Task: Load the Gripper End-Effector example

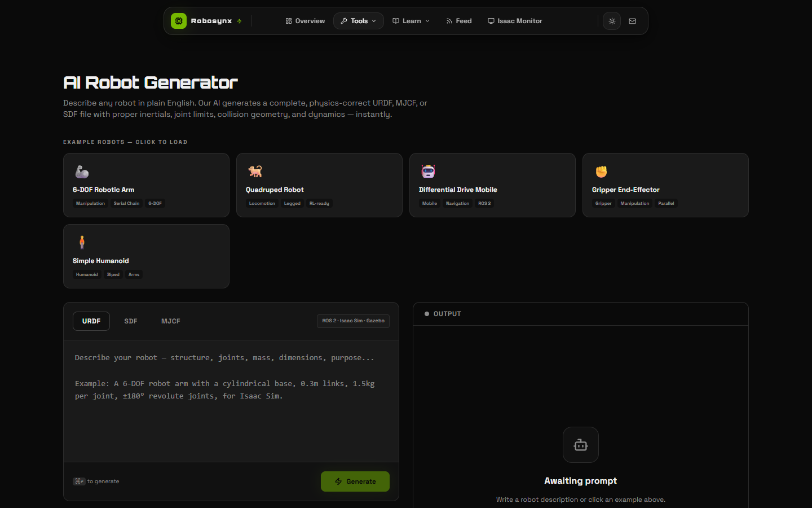Action: pos(665,185)
